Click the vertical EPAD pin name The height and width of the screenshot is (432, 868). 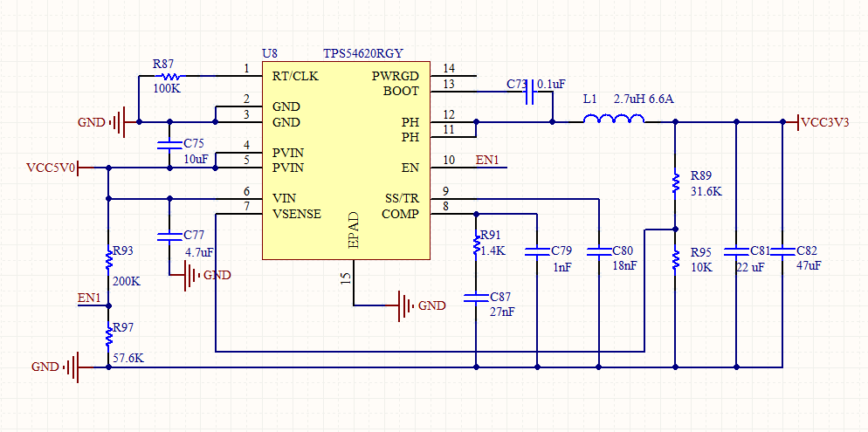point(355,229)
